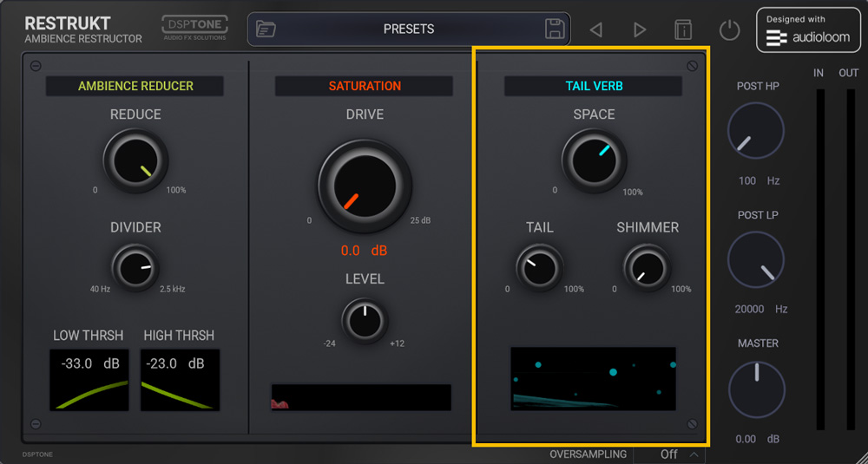The image size is (868, 464).
Task: Toggle the Tail Verb section header
Action: coord(593,86)
